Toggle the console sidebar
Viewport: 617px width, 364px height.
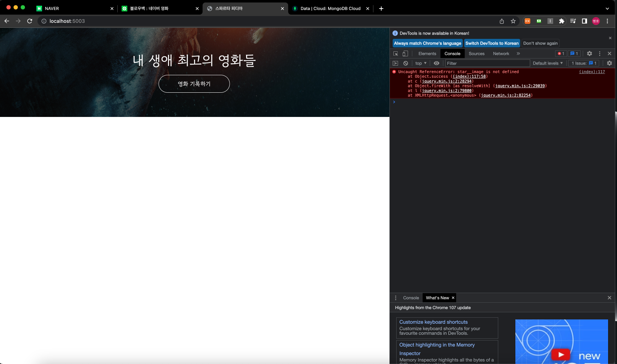(396, 63)
